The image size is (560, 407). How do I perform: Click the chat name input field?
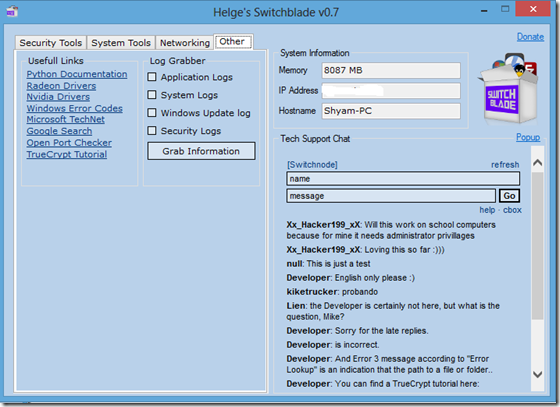[x=403, y=179]
